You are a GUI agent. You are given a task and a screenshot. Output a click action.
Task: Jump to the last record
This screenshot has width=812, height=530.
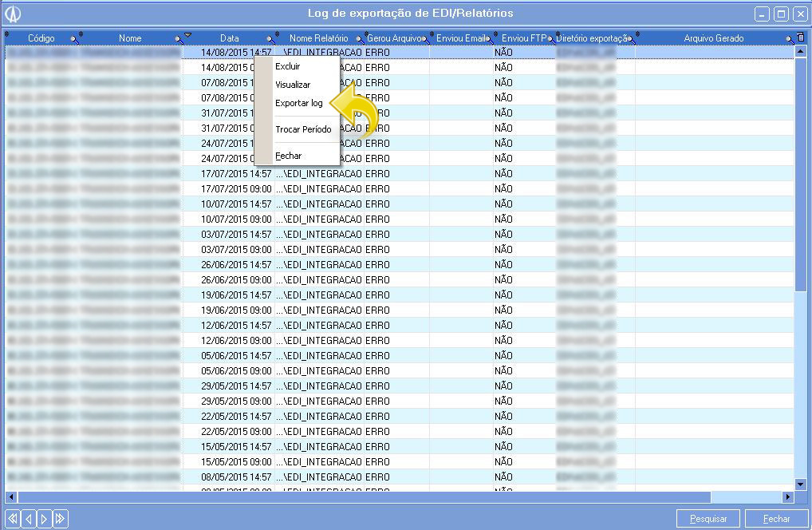pyautogui.click(x=59, y=519)
